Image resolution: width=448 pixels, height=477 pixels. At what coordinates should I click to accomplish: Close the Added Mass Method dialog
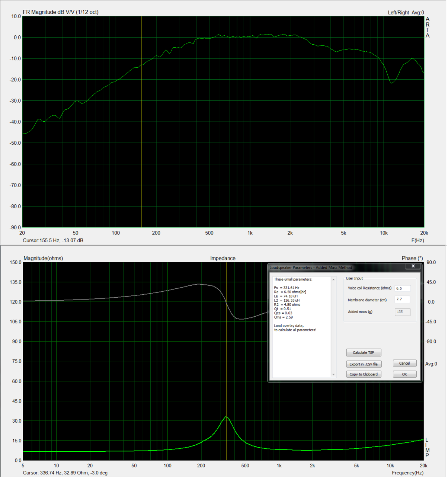pos(413,266)
